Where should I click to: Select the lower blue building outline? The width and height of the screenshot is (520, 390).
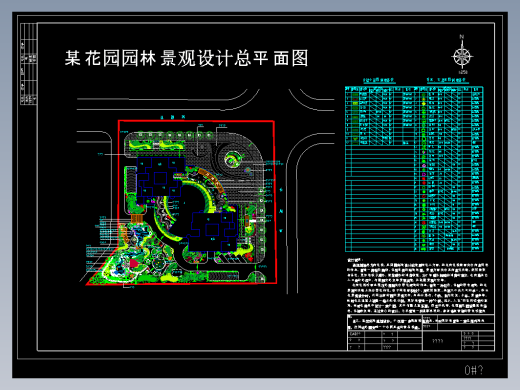pyautogui.click(x=213, y=232)
